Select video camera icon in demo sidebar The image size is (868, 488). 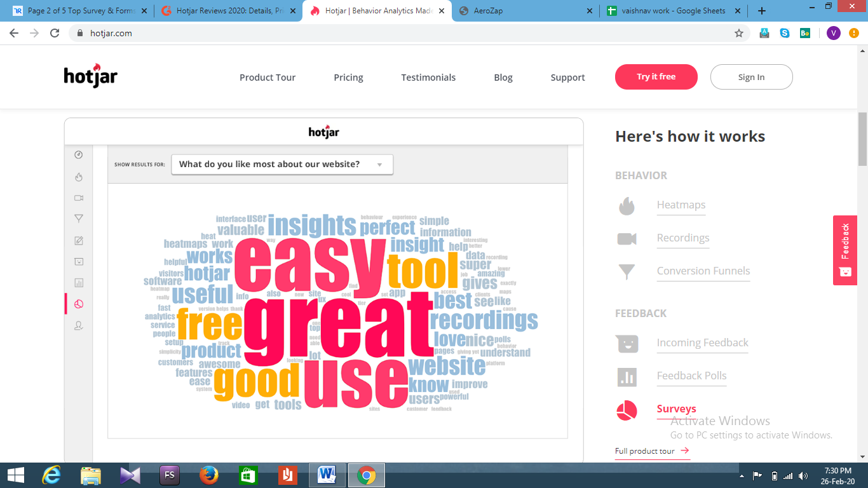(x=79, y=198)
